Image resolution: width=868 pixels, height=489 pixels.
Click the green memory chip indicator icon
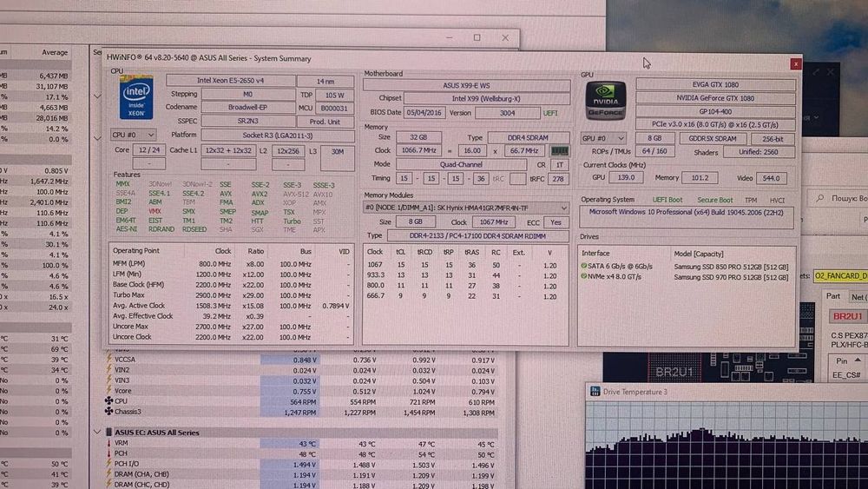560,150
